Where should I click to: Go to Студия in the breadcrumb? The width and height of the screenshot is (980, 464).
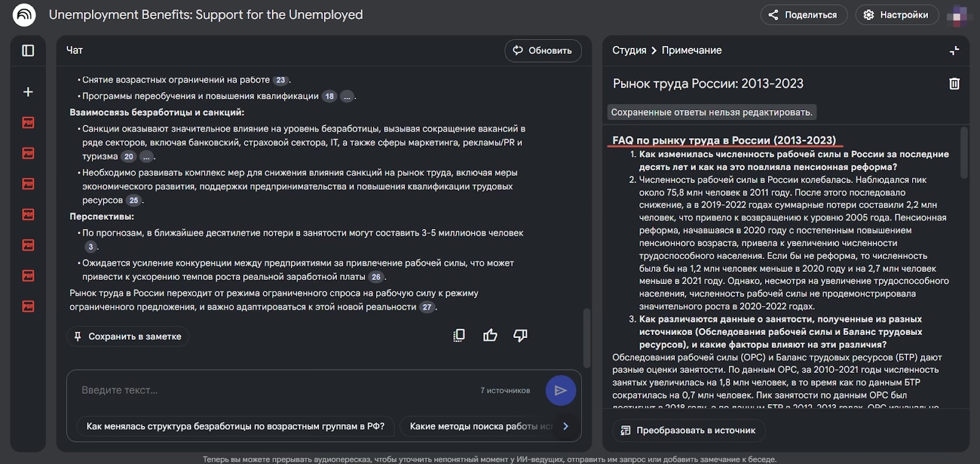629,50
